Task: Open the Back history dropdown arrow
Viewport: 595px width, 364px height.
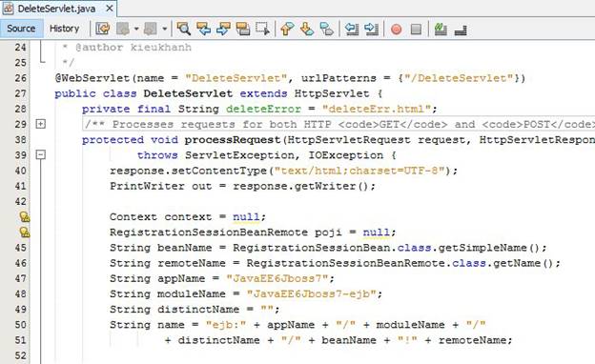Action: [x=136, y=29]
